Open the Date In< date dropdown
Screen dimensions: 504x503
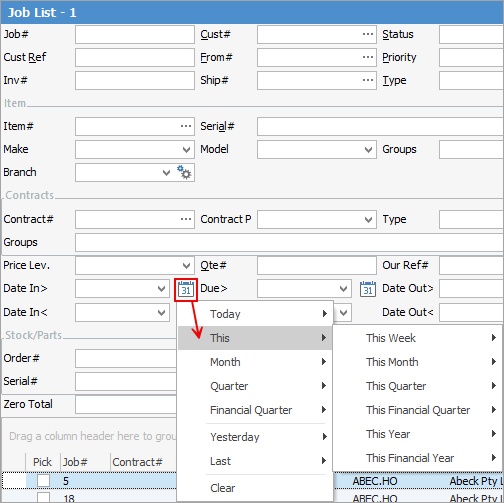pos(162,312)
